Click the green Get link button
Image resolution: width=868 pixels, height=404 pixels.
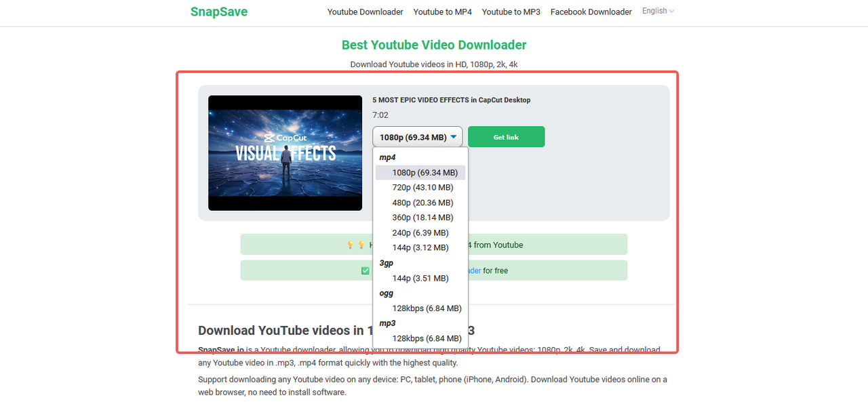[x=506, y=137]
